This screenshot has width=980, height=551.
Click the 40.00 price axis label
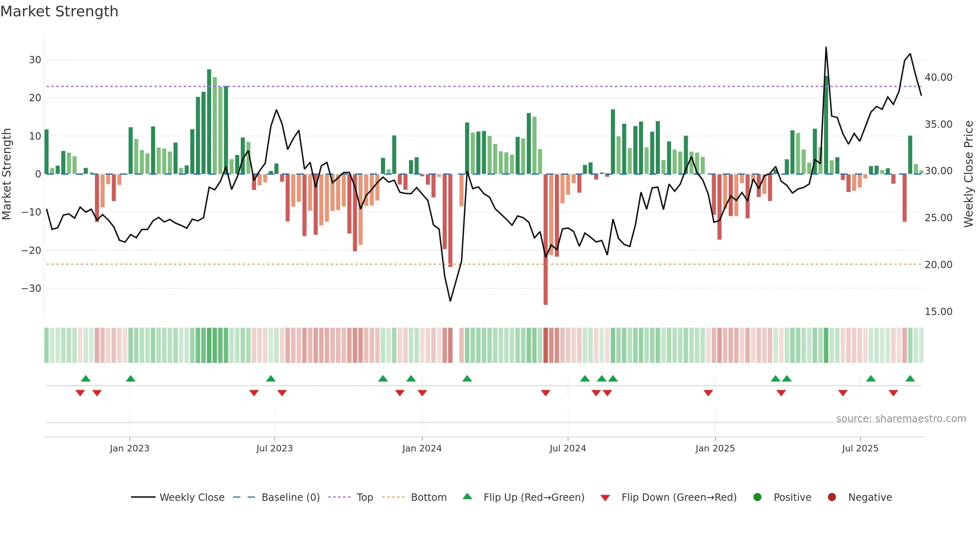coord(938,78)
